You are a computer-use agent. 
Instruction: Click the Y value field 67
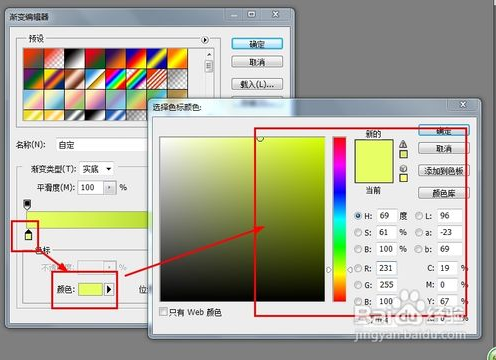click(x=448, y=301)
